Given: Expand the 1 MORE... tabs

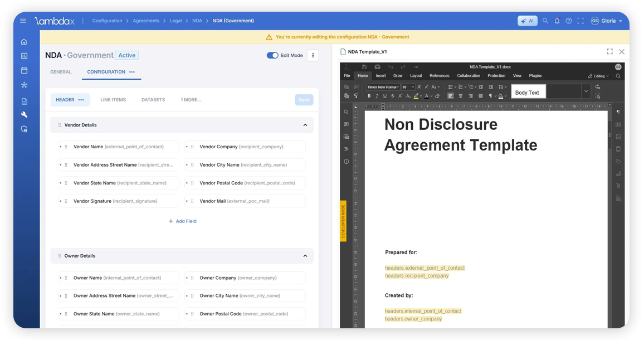Looking at the screenshot, I should tap(191, 100).
